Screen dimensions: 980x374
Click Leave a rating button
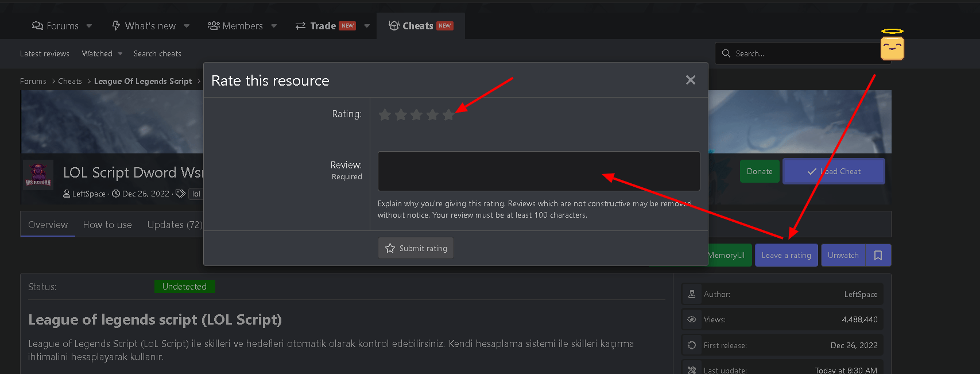[x=786, y=255]
